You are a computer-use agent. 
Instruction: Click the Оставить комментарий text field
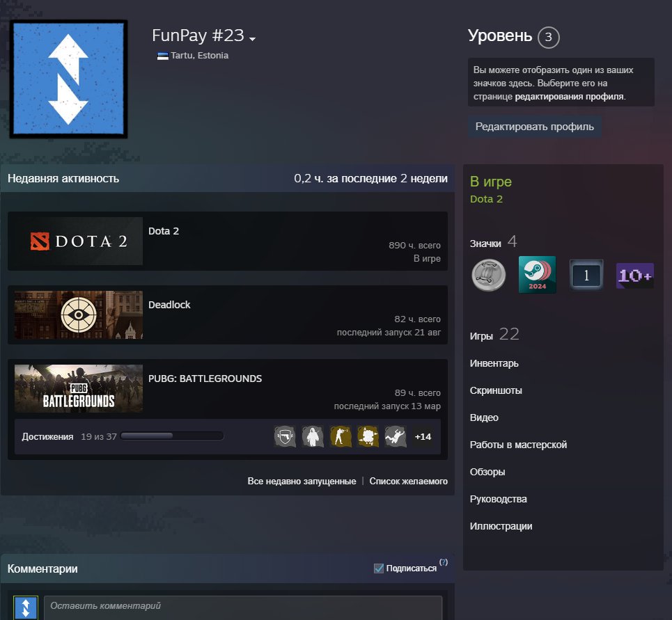pyautogui.click(x=243, y=607)
